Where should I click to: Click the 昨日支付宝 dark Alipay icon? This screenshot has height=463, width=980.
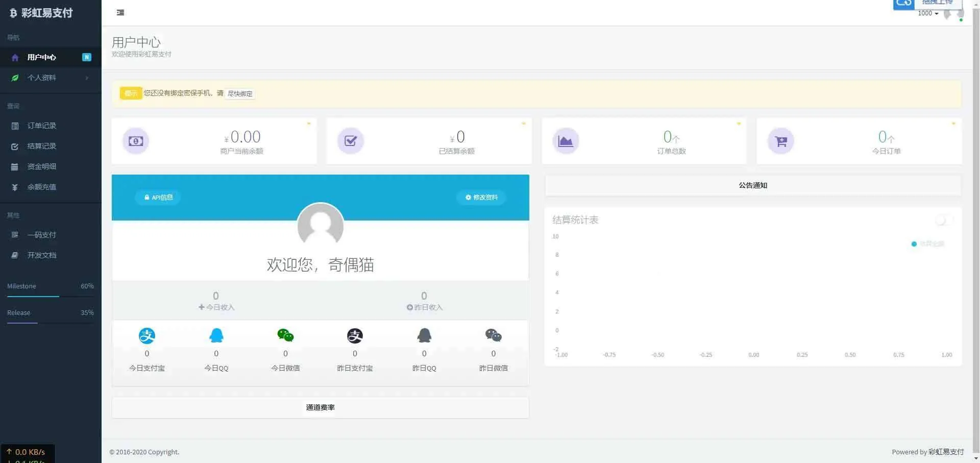point(355,336)
